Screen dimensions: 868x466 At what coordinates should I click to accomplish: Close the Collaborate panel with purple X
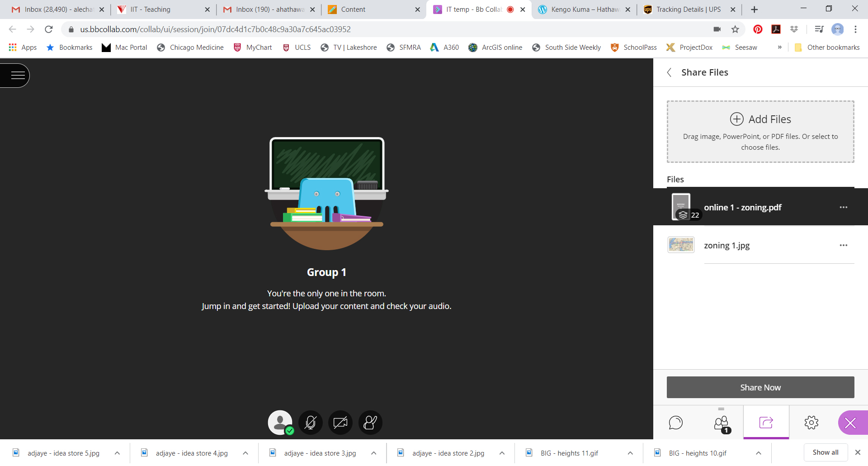point(850,423)
